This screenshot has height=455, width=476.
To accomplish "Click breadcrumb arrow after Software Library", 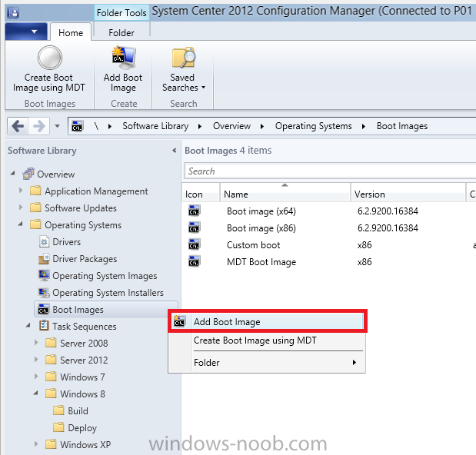I will pyautogui.click(x=200, y=126).
